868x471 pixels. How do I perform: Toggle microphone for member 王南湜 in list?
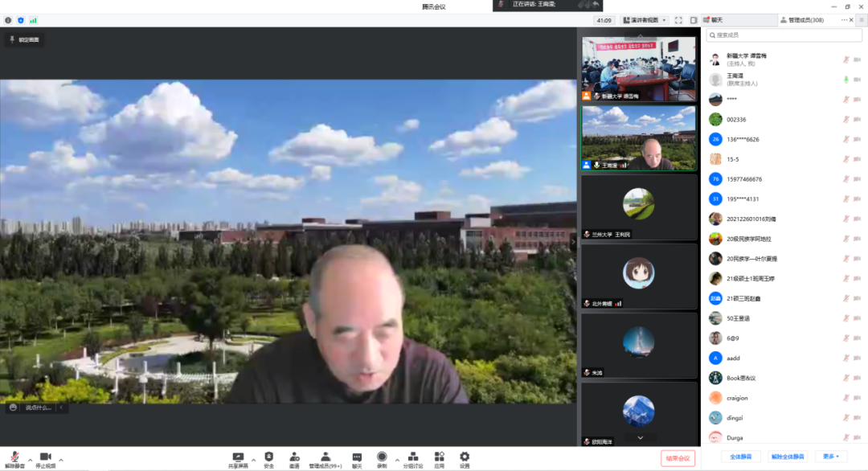tap(845, 80)
